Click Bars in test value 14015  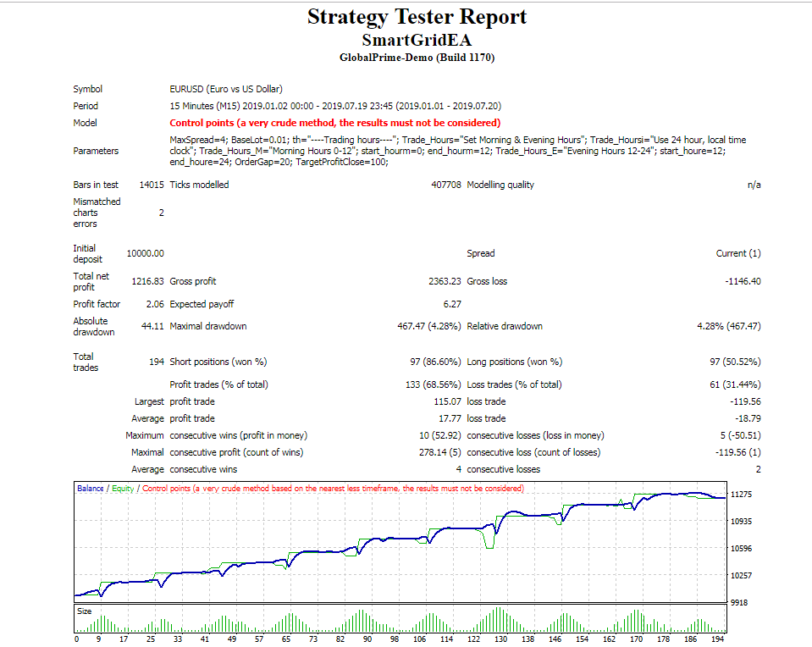152,185
